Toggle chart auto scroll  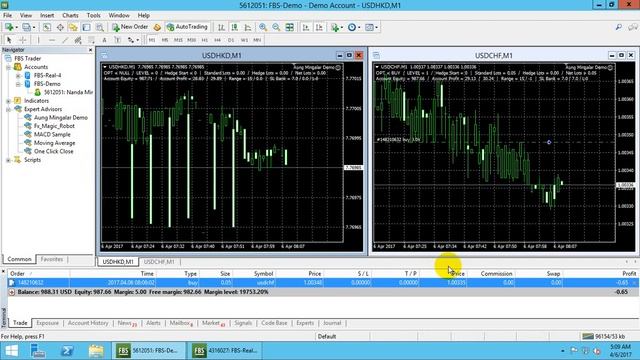coord(306,27)
